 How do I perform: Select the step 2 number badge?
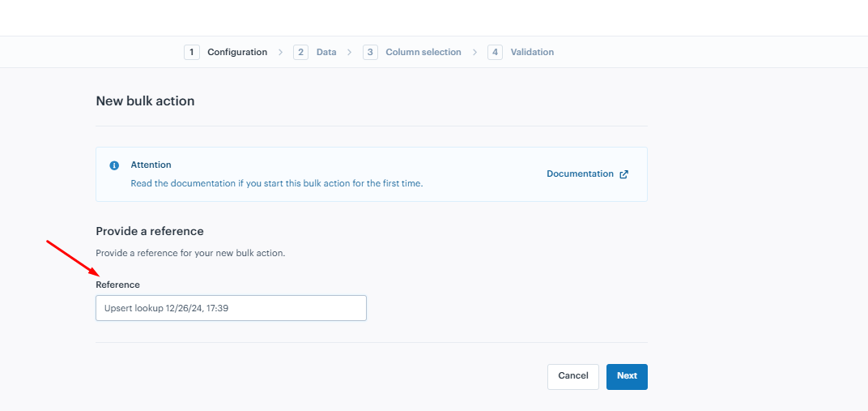click(x=300, y=52)
